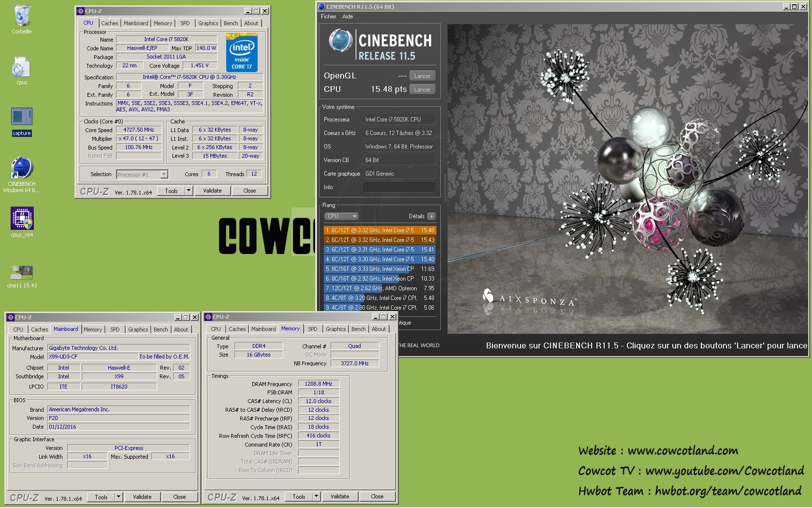Click the CAS# Latency value 12.0 clocks

point(319,401)
